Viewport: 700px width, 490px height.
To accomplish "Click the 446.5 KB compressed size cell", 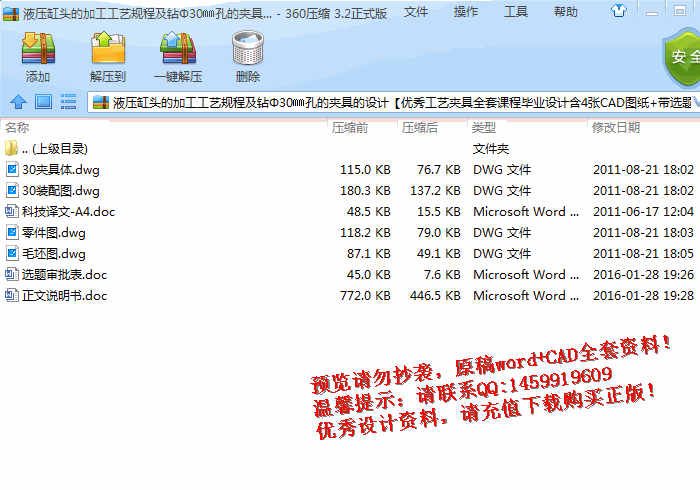I will [x=435, y=295].
